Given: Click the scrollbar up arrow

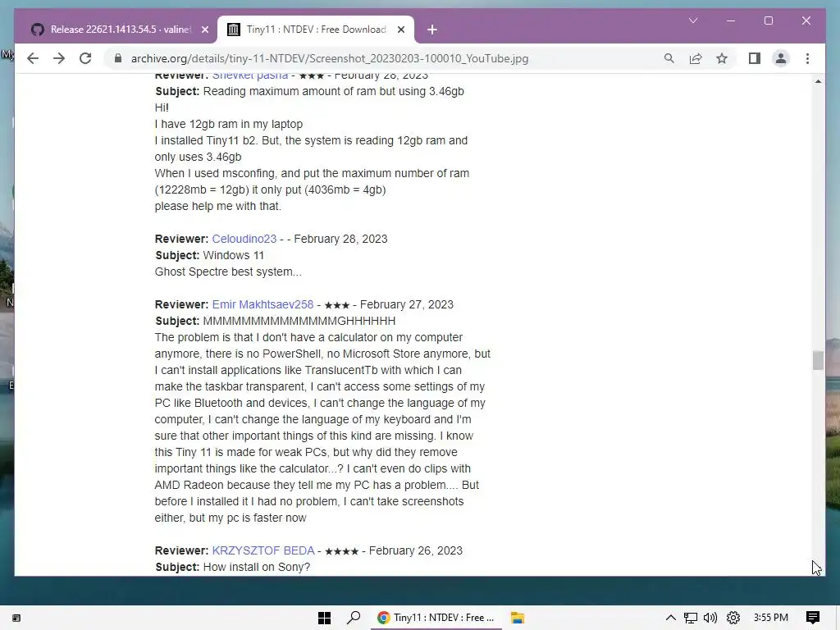Looking at the screenshot, I should [818, 81].
